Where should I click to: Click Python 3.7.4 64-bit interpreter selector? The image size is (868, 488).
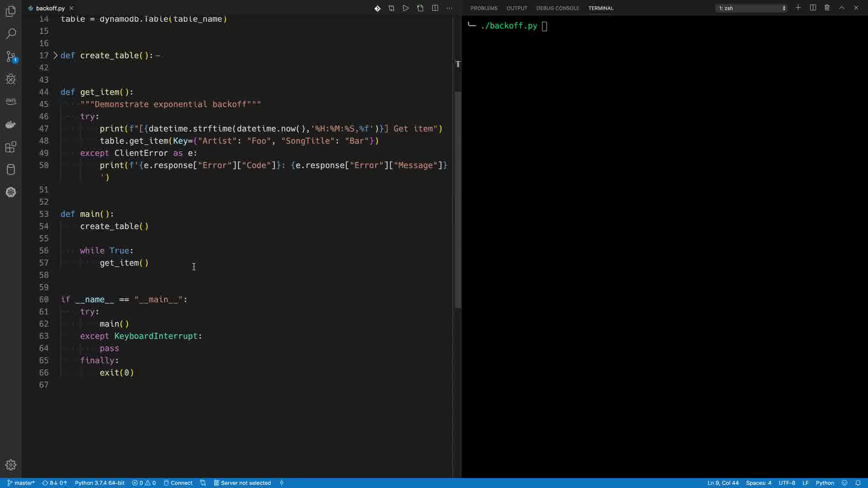pos(99,483)
